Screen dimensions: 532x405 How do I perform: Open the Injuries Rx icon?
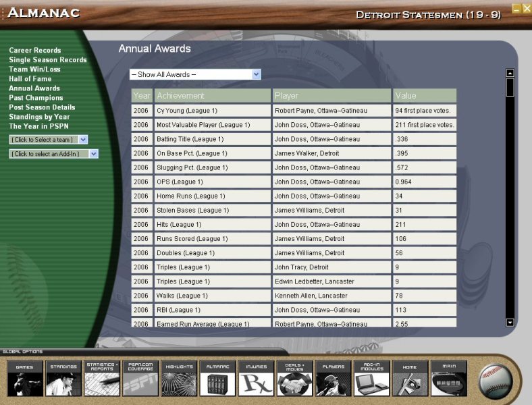256,379
